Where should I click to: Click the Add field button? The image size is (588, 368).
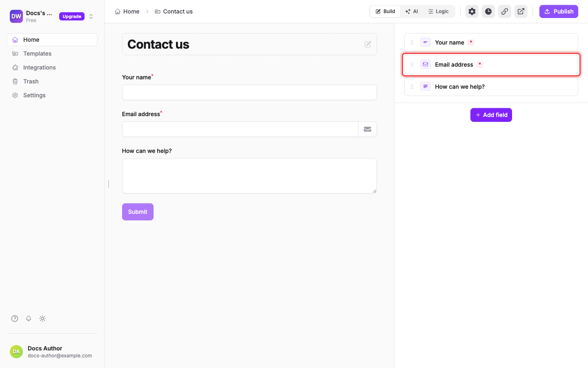tap(491, 115)
